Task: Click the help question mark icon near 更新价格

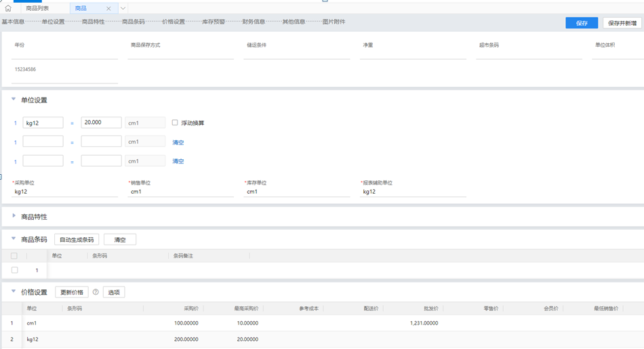Action: tap(96, 292)
